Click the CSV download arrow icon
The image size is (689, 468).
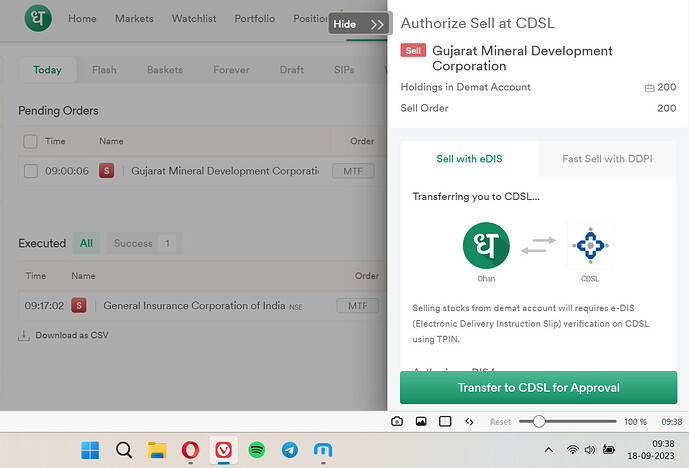pos(24,336)
